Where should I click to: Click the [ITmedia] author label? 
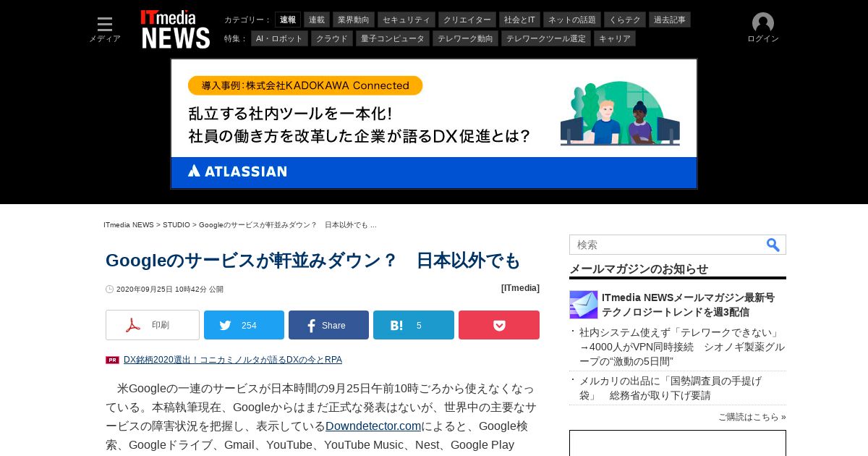point(520,288)
